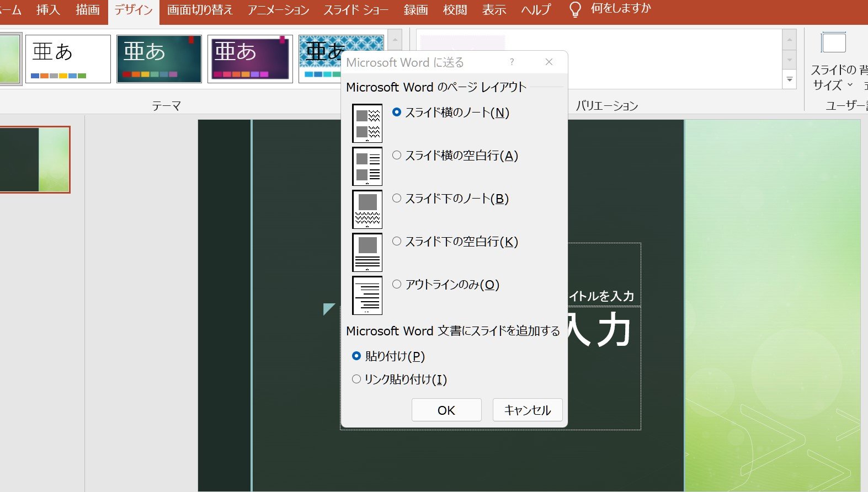868x492 pixels.
Task: Click the slide size icon
Action: pos(833,43)
